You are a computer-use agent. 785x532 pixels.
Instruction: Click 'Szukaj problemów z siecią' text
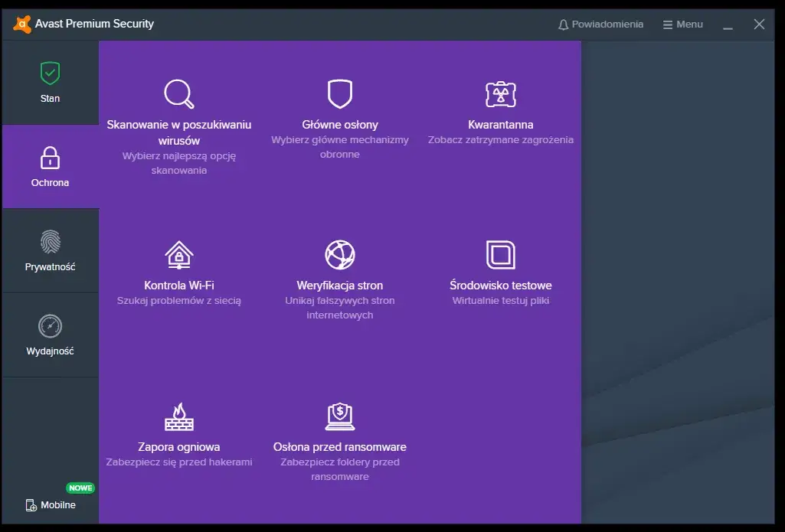[178, 301]
